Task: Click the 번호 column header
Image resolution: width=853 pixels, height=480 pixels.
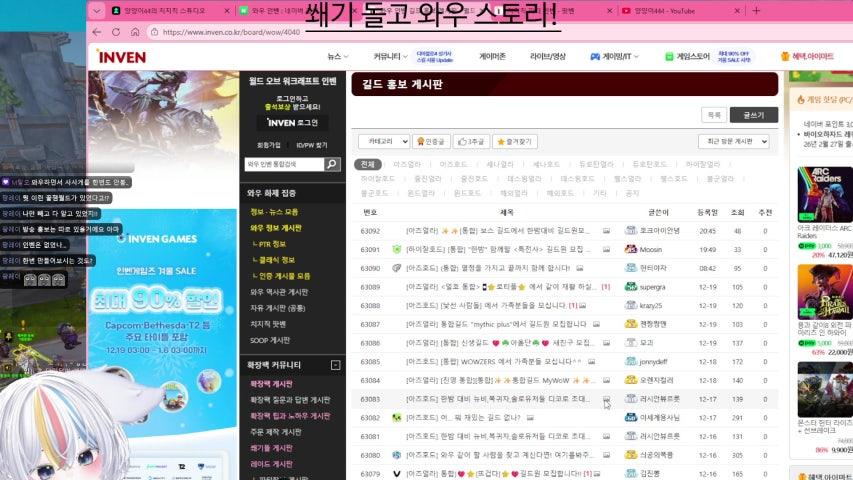Action: 369,212
